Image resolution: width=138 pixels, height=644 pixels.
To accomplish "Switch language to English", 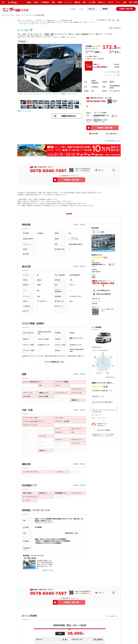I will 73,9.
